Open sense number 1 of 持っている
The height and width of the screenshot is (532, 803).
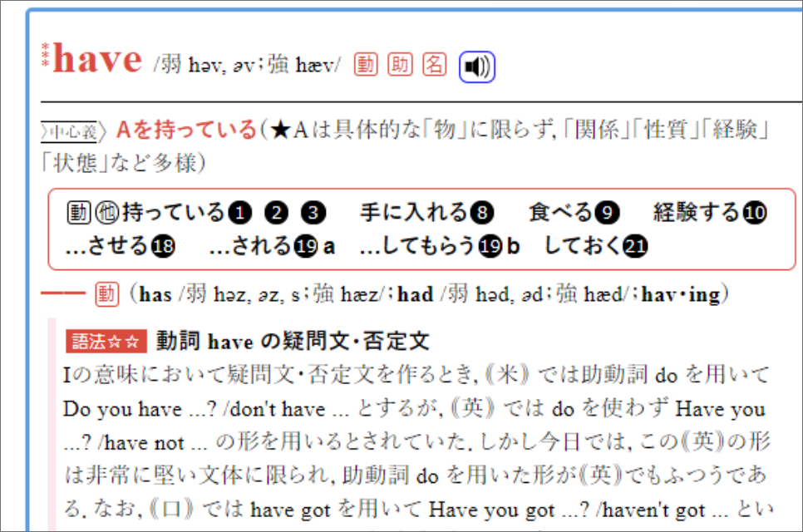tap(239, 213)
